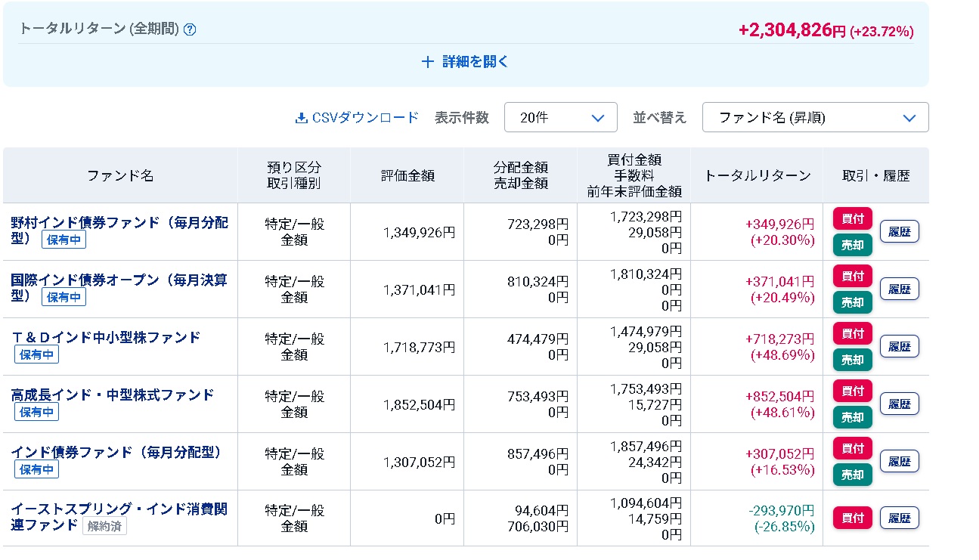Open イーストスプリング・インド消費関連ファンド link

coord(119,509)
